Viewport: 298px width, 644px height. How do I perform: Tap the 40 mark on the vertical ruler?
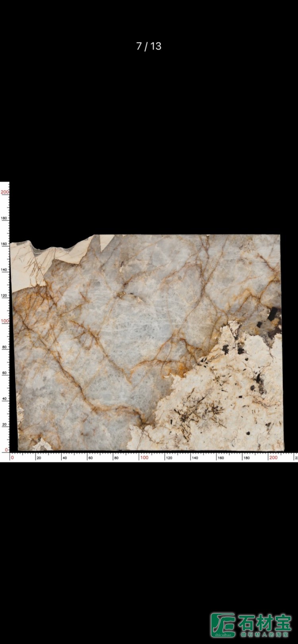point(5,399)
